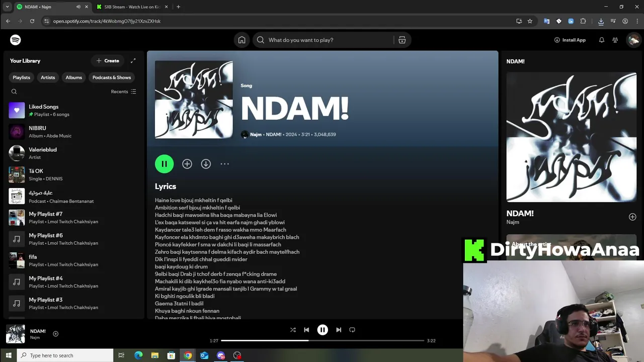Click the NDAM! album cover art

194,100
